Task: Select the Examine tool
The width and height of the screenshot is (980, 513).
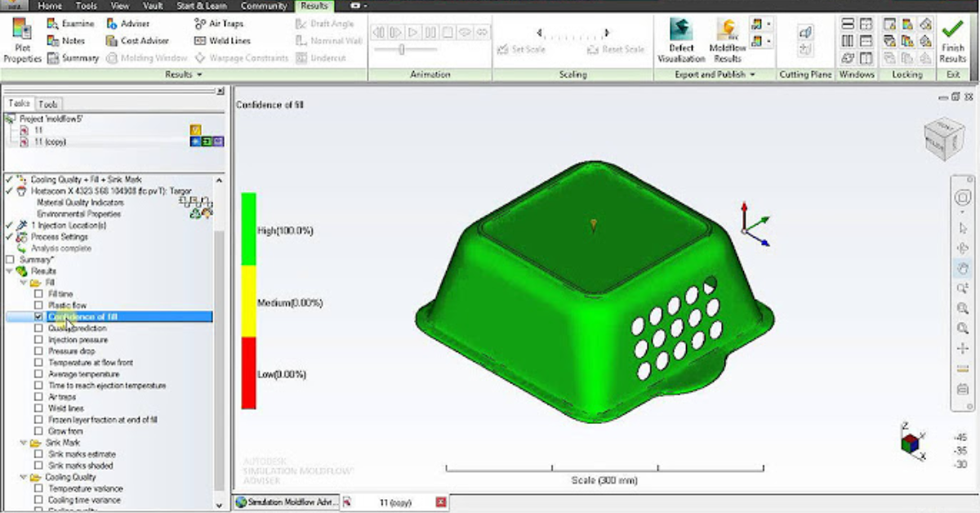Action: point(78,23)
